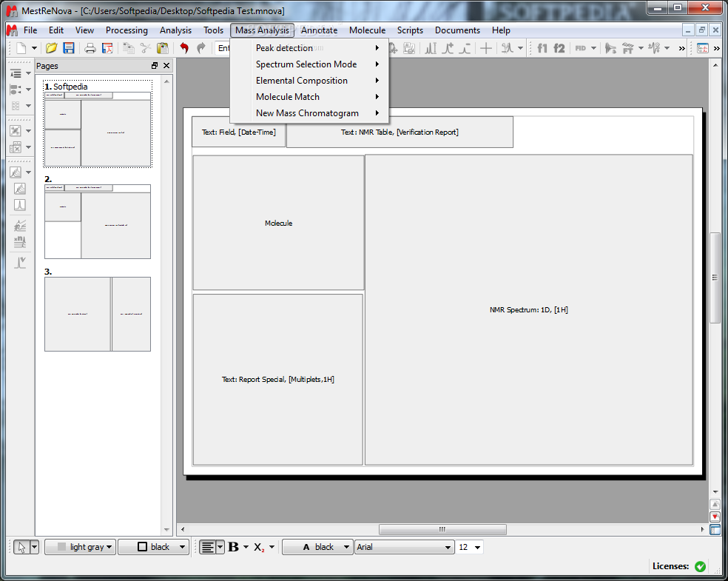Open the black outline color picker
The height and width of the screenshot is (581, 728).
(154, 547)
